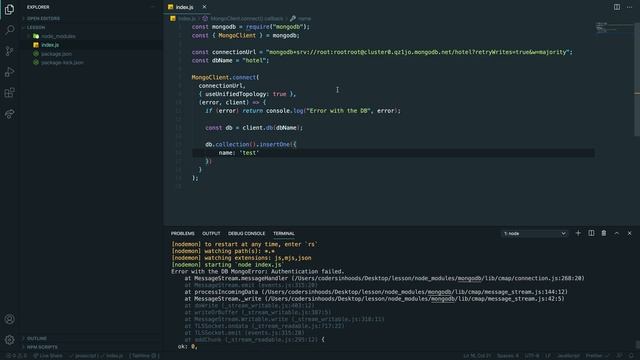The image size is (640, 360).
Task: Split the editor right
Action: [x=617, y=7]
